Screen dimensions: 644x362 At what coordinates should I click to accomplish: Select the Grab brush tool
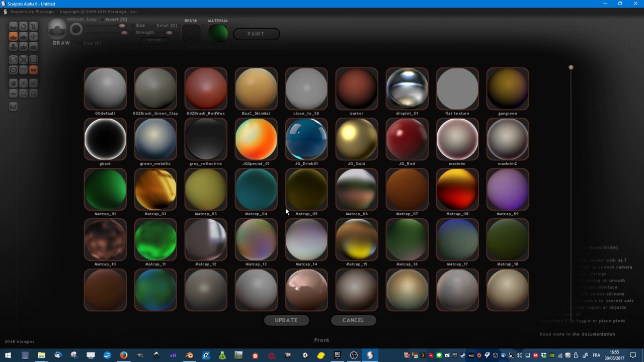[34, 36]
